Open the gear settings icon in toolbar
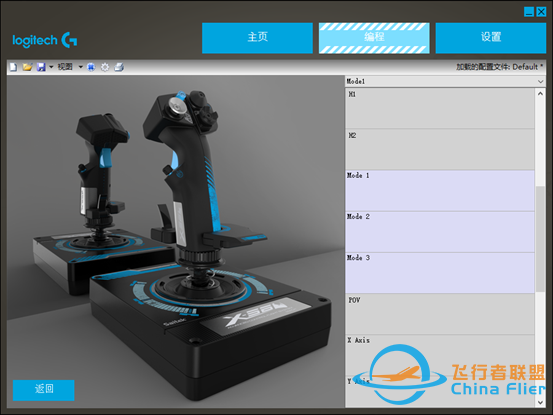 click(x=105, y=67)
